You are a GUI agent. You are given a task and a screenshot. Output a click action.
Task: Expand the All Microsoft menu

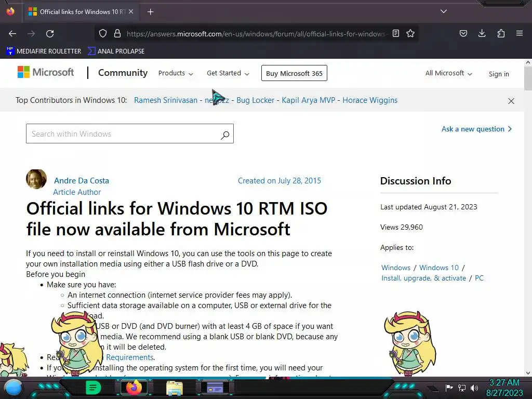coord(448,73)
